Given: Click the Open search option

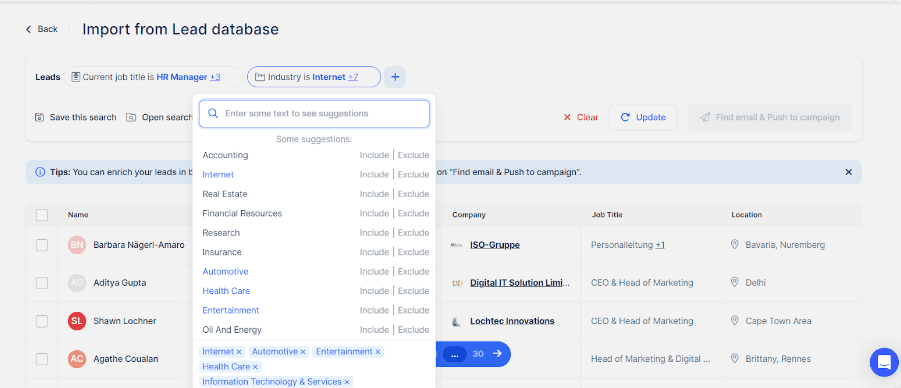Looking at the screenshot, I should point(159,117).
